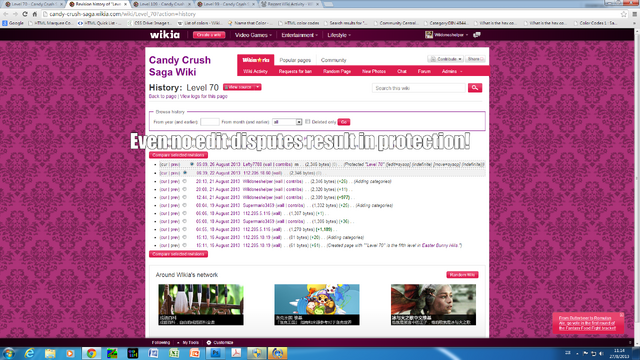This screenshot has width=640, height=360.
Task: Click the Wikia logo
Action: 165,35
